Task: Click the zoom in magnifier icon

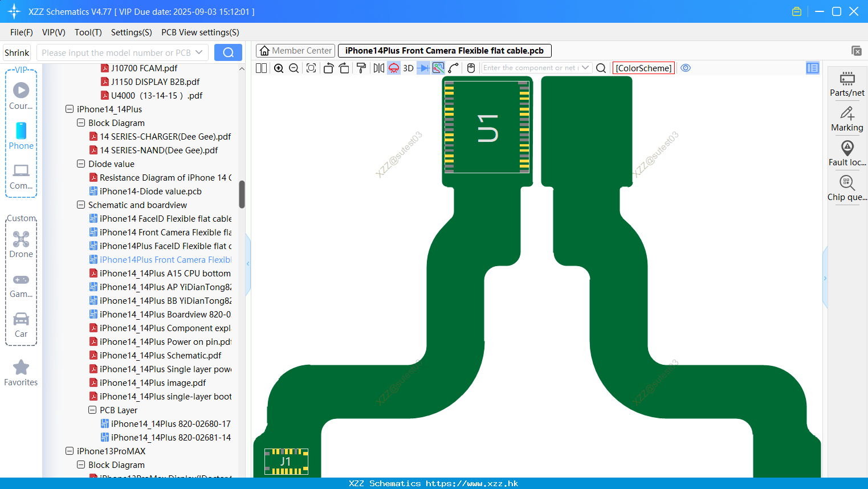Action: pyautogui.click(x=279, y=68)
